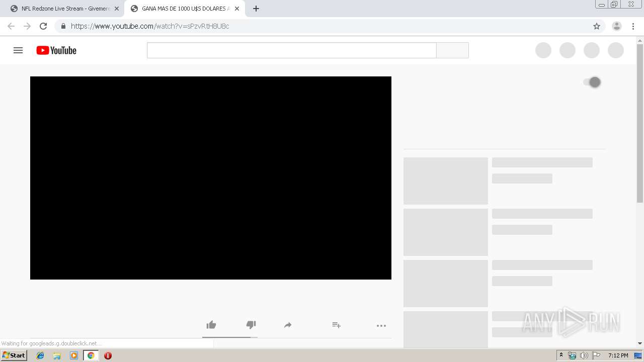Viewport: 644px width, 362px height.
Task: Show hidden system tray icons
Action: tap(561, 355)
